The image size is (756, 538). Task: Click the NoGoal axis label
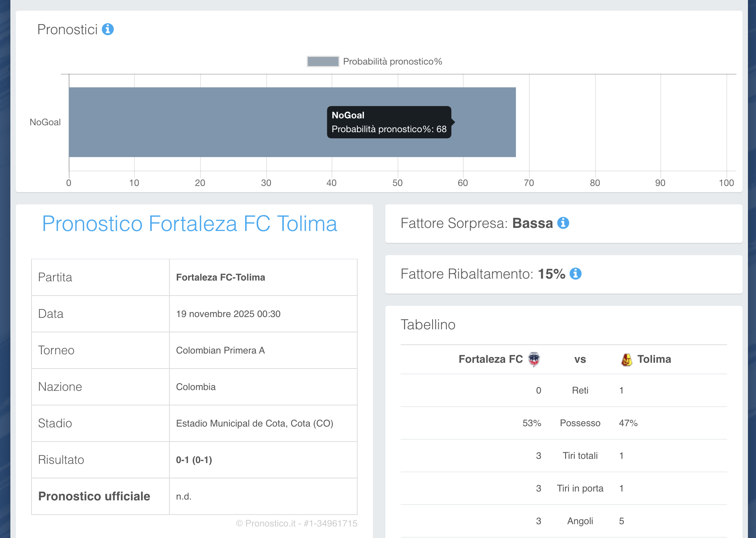pyautogui.click(x=45, y=122)
